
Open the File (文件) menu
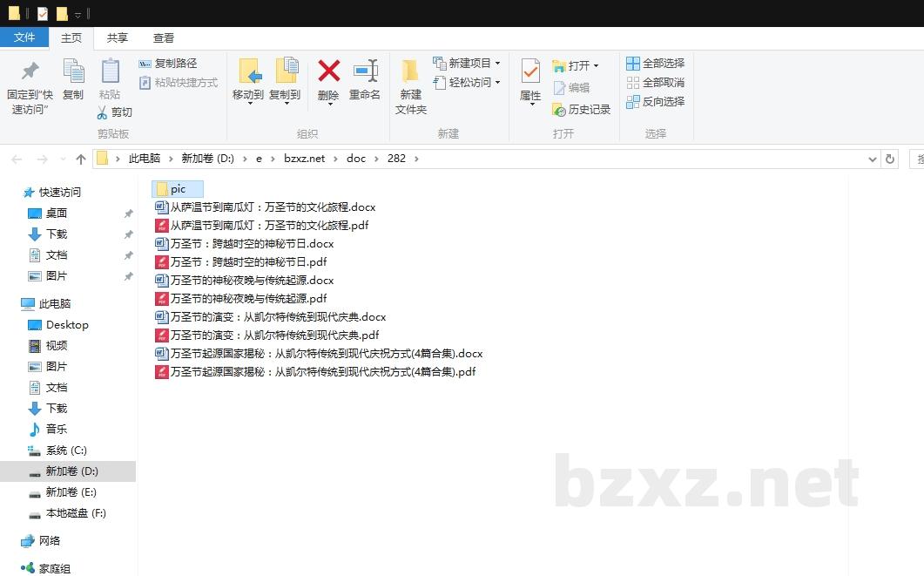point(24,37)
